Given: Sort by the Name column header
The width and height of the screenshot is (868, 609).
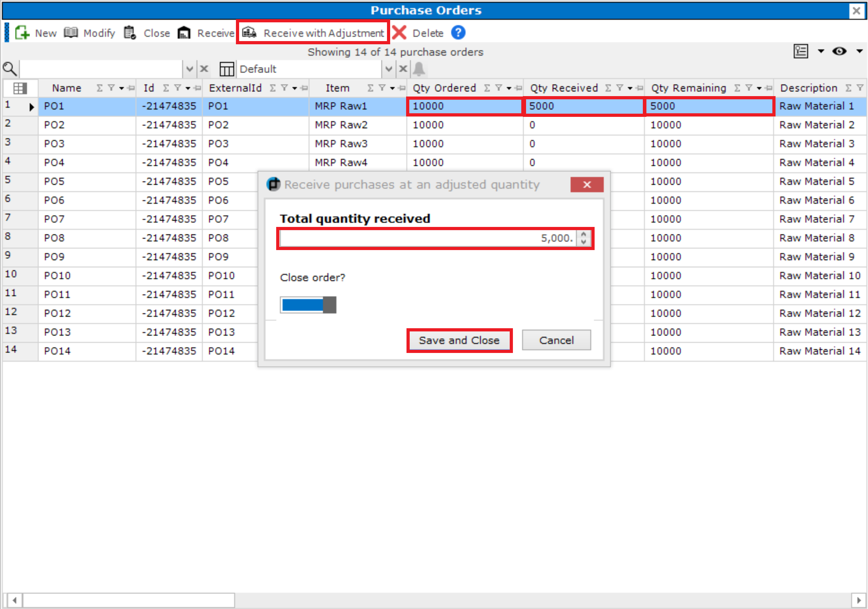Looking at the screenshot, I should tap(67, 88).
